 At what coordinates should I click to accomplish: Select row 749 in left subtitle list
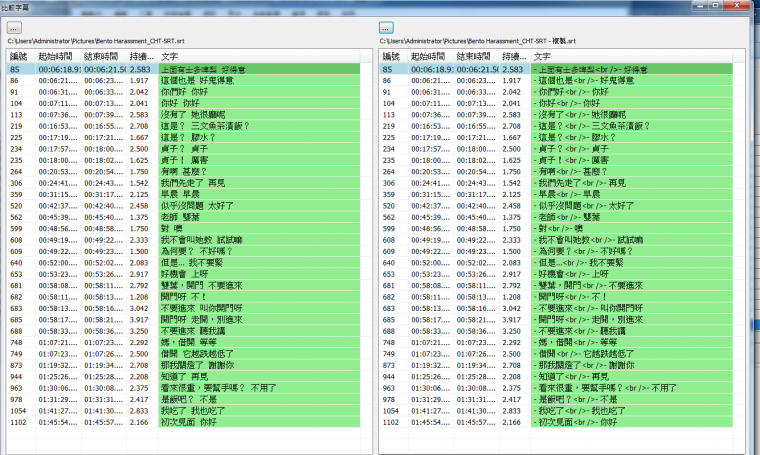coord(183,354)
